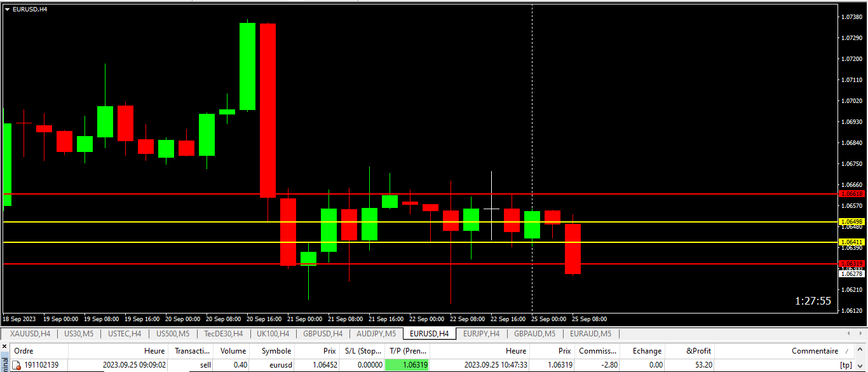Click the Commiss... column header
Viewport: 868px width, 372px height.
(x=597, y=350)
